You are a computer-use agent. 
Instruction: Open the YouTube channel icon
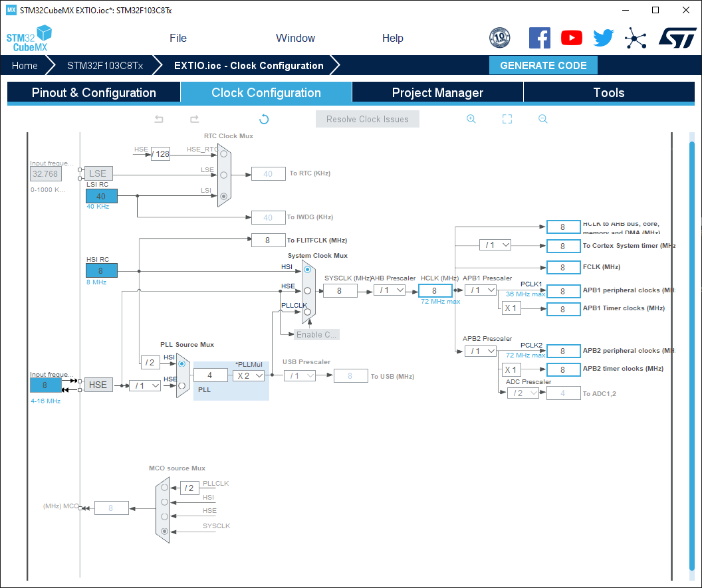(571, 38)
